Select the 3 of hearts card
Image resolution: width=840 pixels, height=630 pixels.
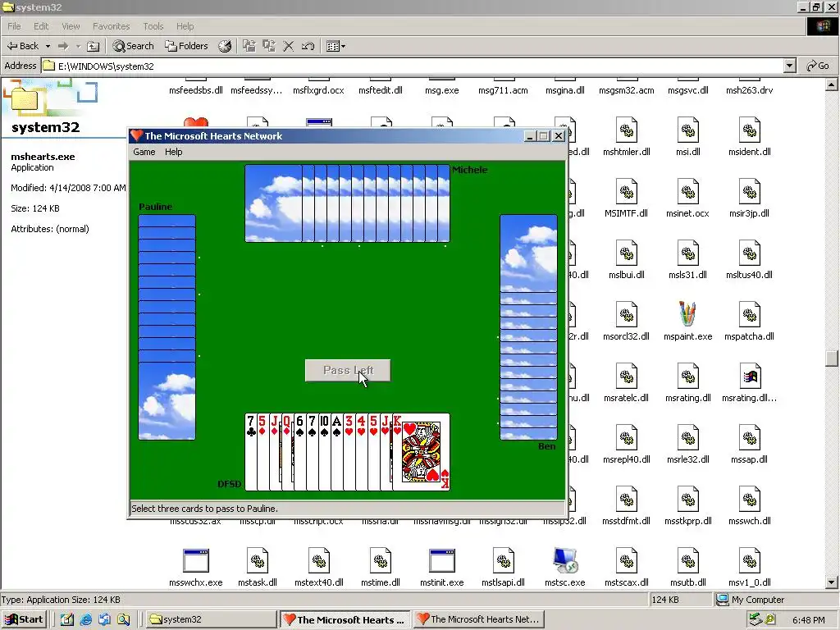(x=349, y=452)
